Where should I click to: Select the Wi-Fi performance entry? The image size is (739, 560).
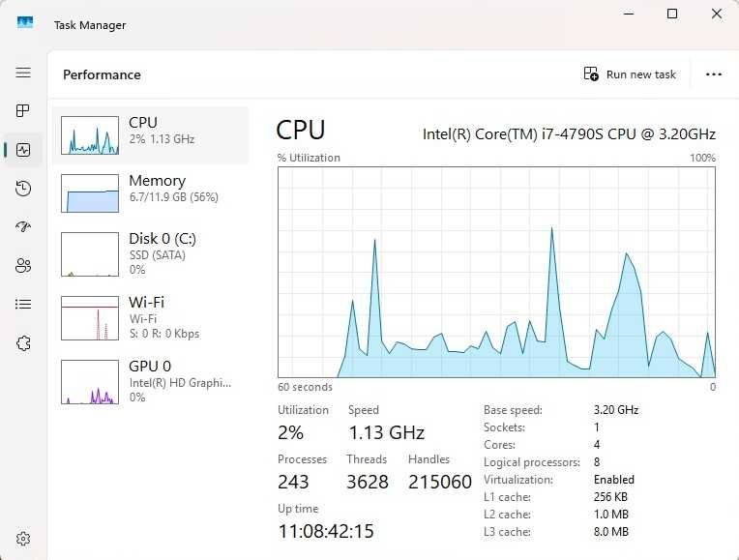(x=150, y=317)
